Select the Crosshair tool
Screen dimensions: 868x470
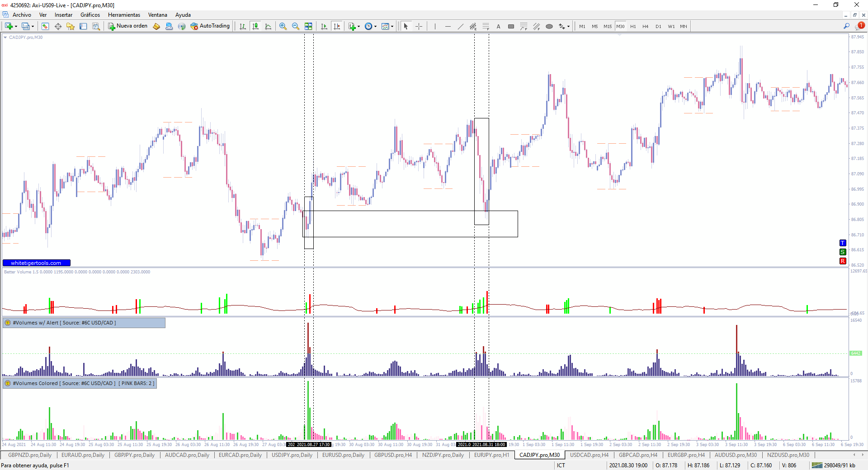[x=419, y=26]
